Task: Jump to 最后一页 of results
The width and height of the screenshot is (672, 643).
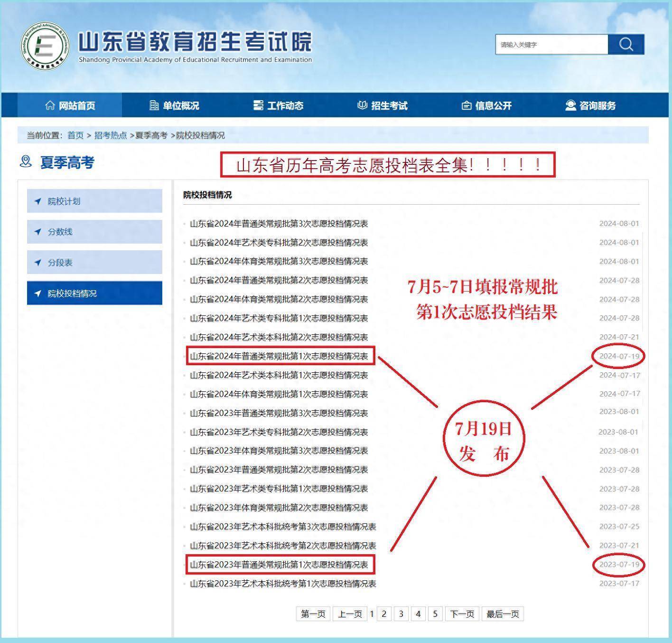Action: pyautogui.click(x=503, y=614)
